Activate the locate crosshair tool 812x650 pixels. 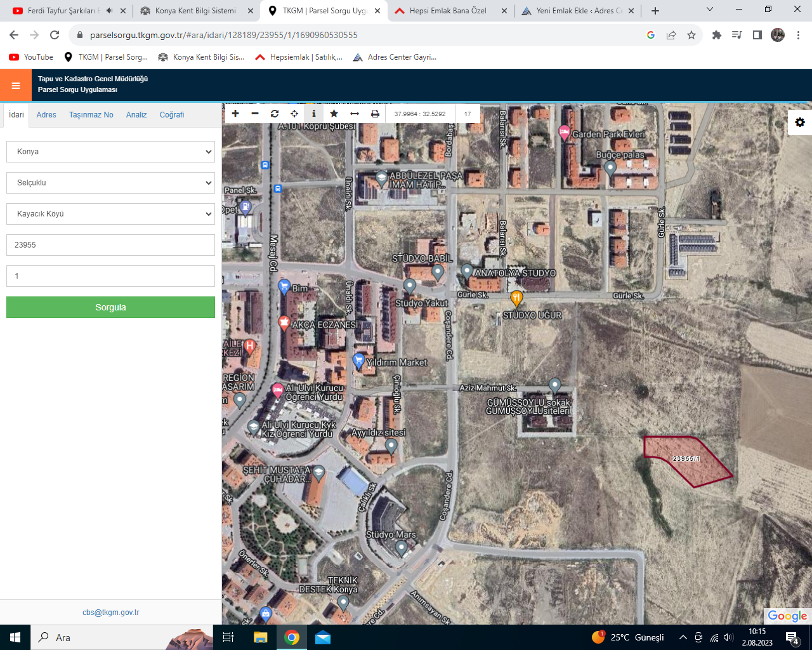[294, 114]
